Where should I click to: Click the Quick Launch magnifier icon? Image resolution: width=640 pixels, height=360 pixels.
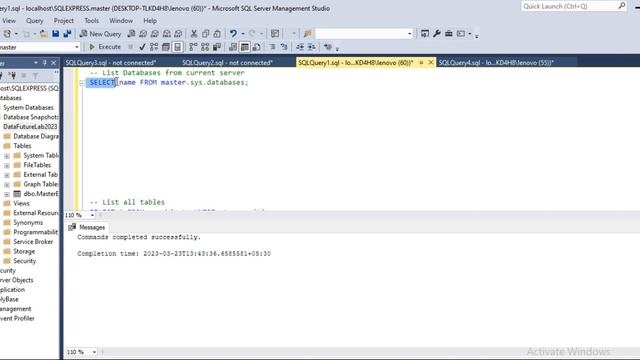(622, 6)
